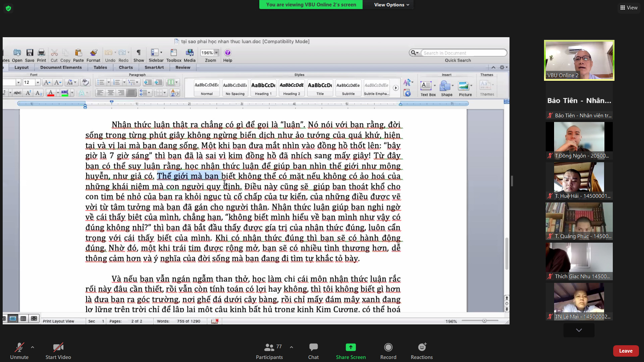Image resolution: width=644 pixels, height=362 pixels.
Task: Open the Toolbox from the toolbar
Action: click(174, 53)
